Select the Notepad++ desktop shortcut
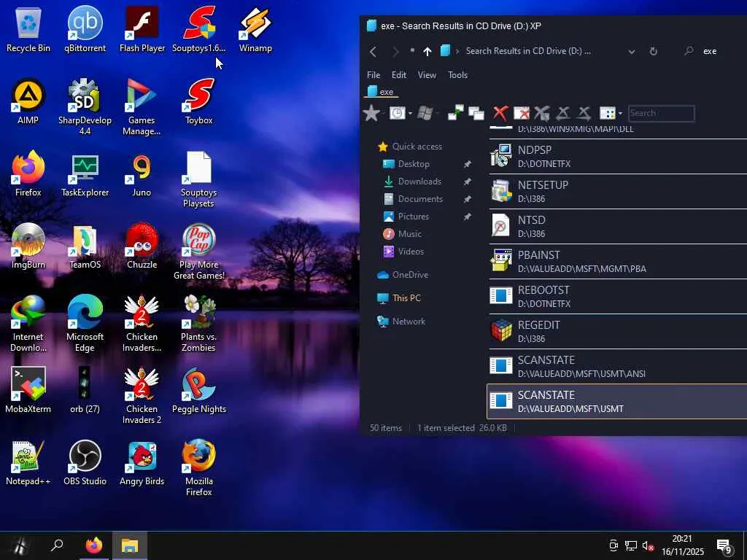 click(x=28, y=462)
